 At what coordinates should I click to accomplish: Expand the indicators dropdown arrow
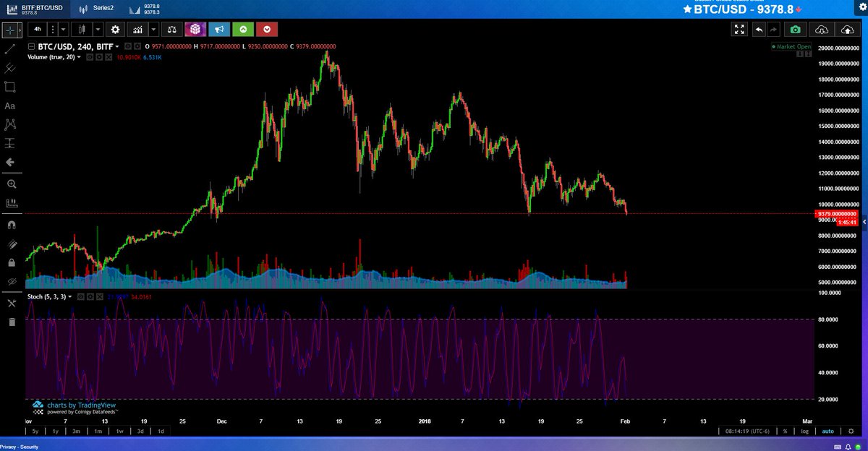click(153, 30)
